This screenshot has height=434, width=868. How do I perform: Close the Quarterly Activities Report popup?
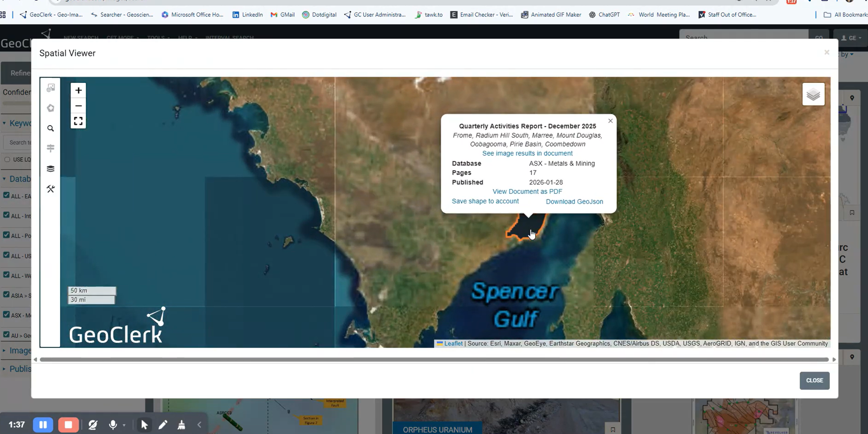(x=610, y=121)
